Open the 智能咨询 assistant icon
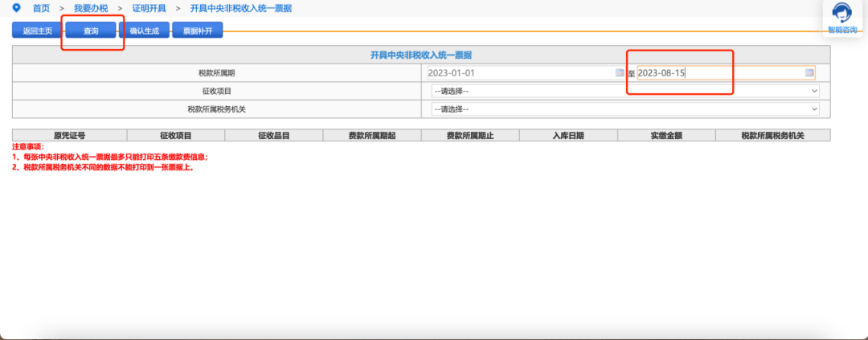The width and height of the screenshot is (868, 340). coord(841,14)
